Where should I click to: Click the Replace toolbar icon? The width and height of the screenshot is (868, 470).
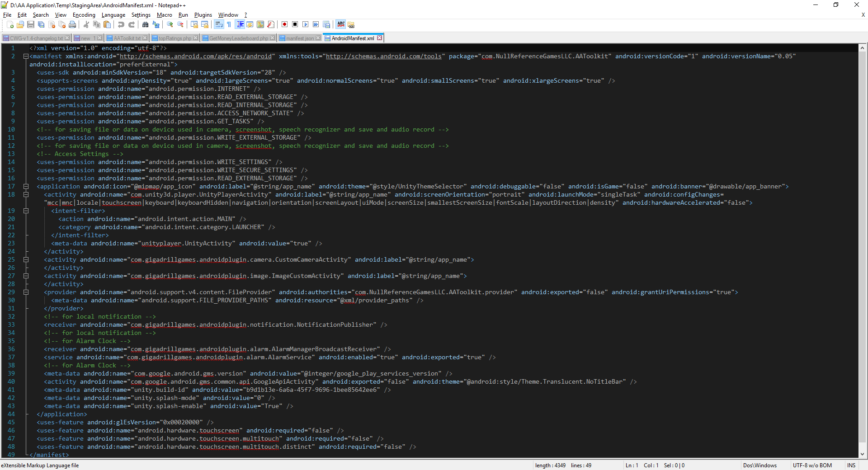tap(156, 25)
